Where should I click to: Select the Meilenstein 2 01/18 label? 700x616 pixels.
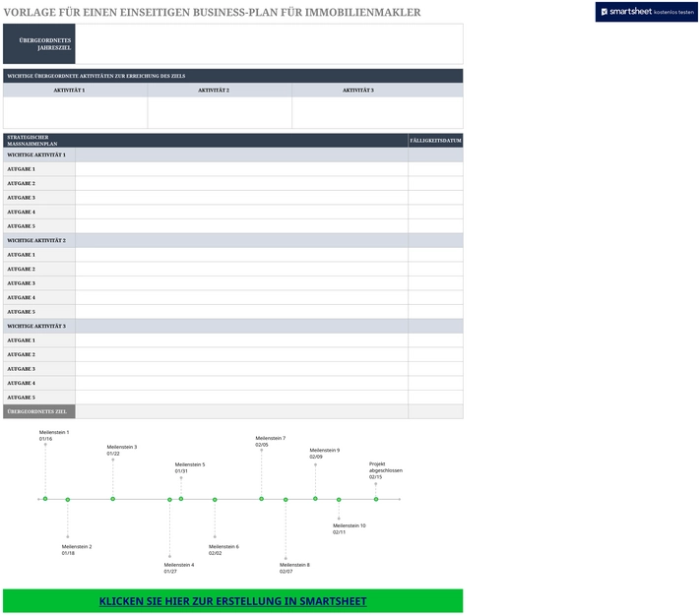point(77,549)
